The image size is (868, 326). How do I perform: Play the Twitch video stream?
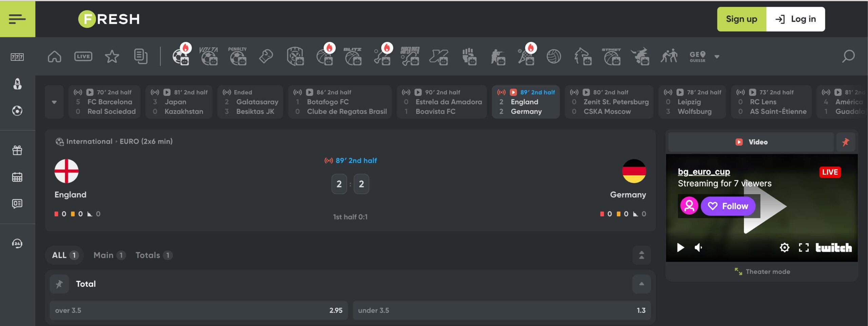pos(680,248)
